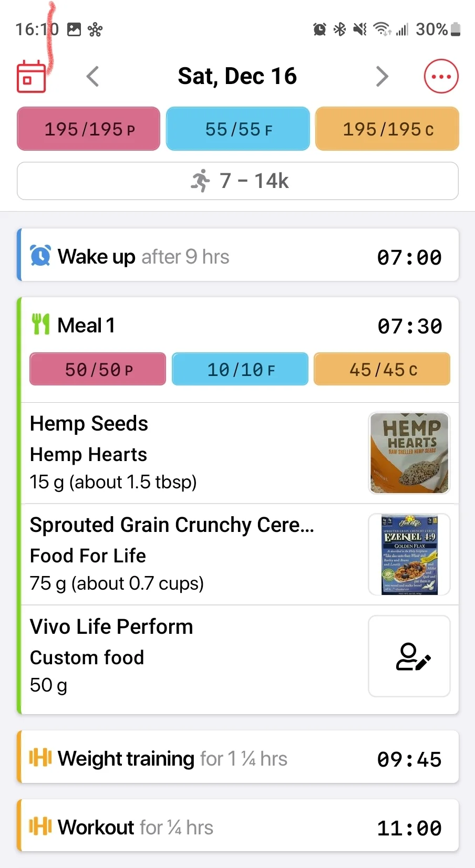475x868 pixels.
Task: Tap the Sat, Dec 16 date title
Action: coord(237,77)
